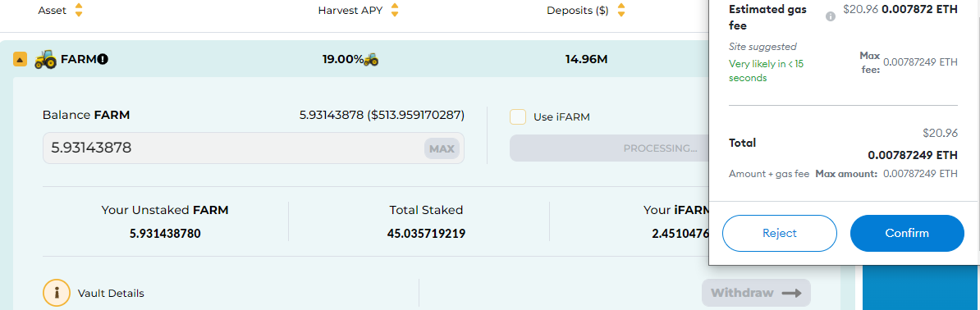The image size is (980, 310).
Task: Click the 14.96M deposits value
Action: (x=586, y=59)
